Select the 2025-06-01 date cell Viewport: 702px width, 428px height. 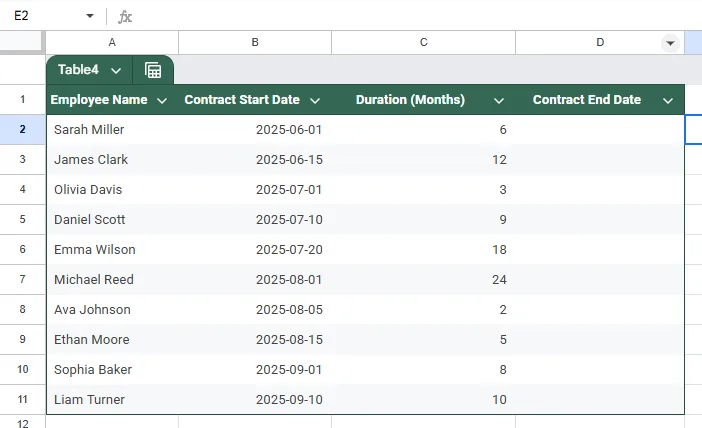pos(255,129)
